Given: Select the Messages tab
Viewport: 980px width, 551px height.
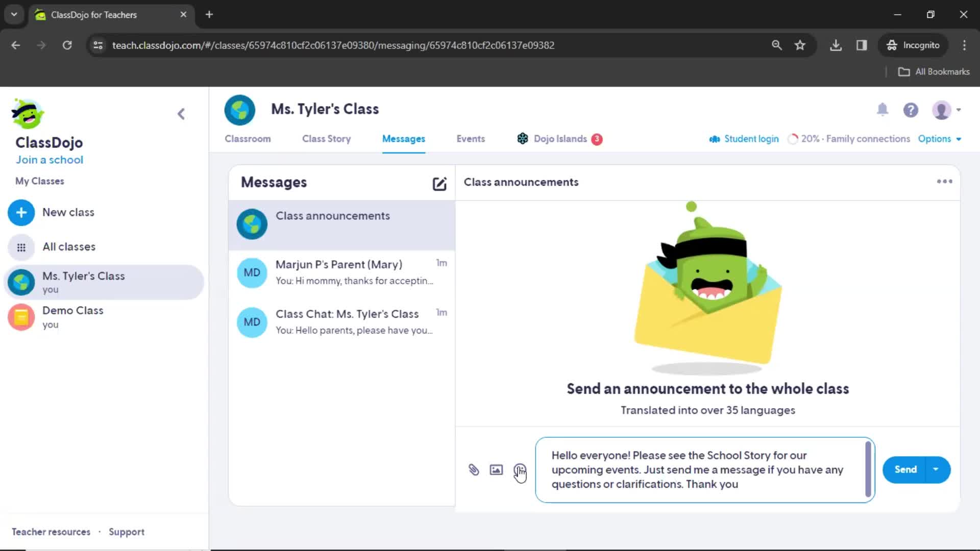Looking at the screenshot, I should (x=403, y=139).
